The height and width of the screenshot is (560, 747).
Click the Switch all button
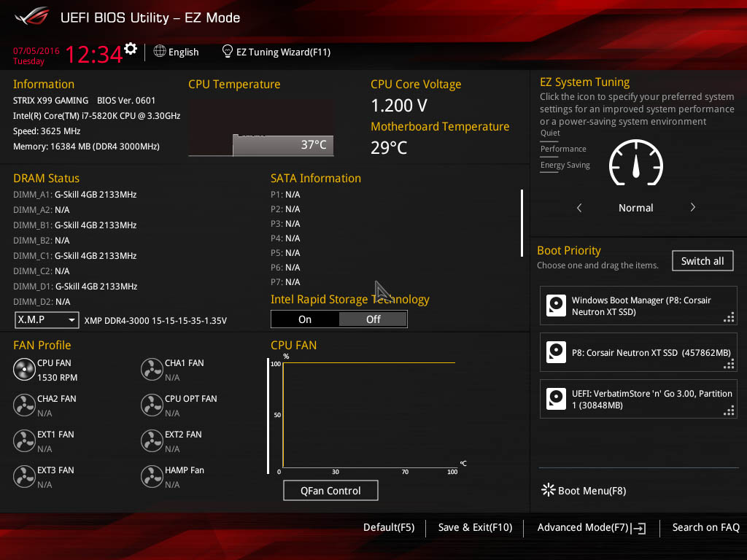tap(703, 261)
